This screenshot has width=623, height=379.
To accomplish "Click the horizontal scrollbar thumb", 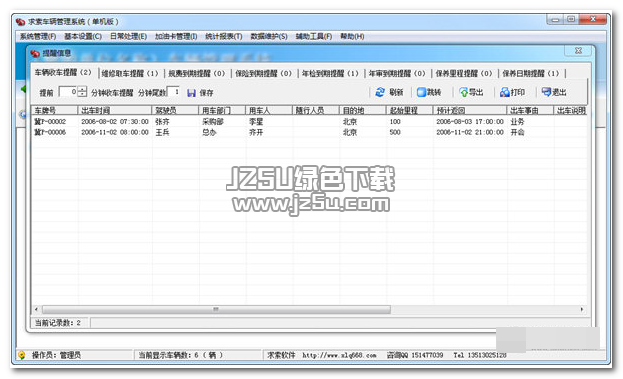I will [x=216, y=309].
